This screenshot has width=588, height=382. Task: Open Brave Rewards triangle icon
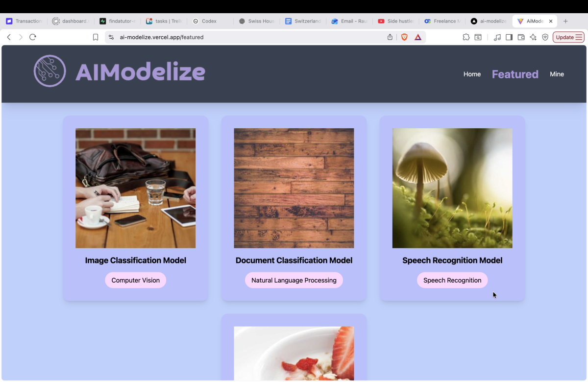418,37
